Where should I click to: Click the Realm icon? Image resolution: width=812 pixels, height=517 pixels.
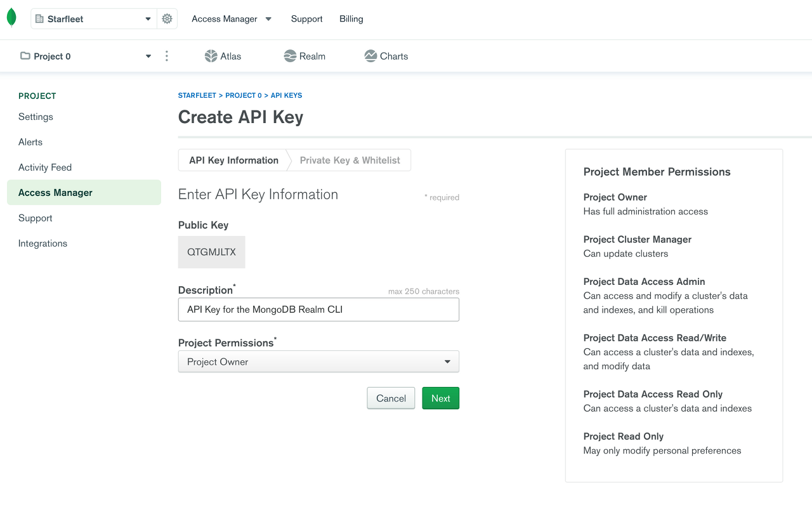290,56
